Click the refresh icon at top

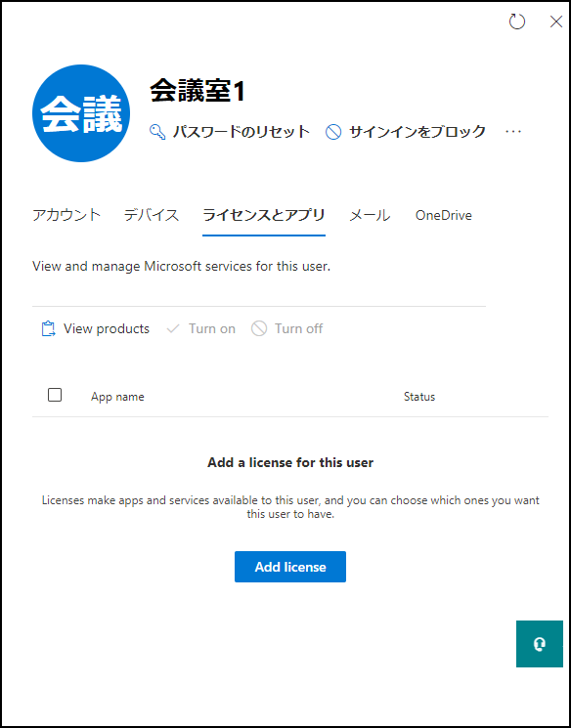point(516,21)
